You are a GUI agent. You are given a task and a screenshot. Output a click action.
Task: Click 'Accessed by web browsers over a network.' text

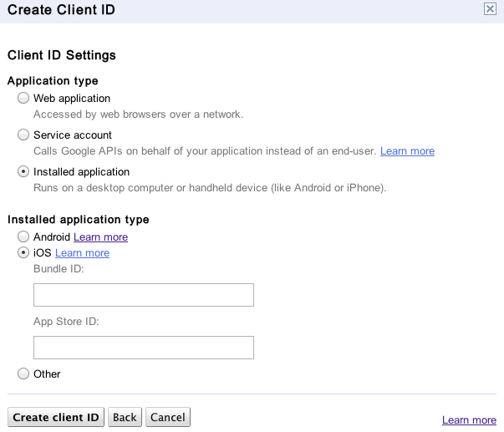(138, 114)
